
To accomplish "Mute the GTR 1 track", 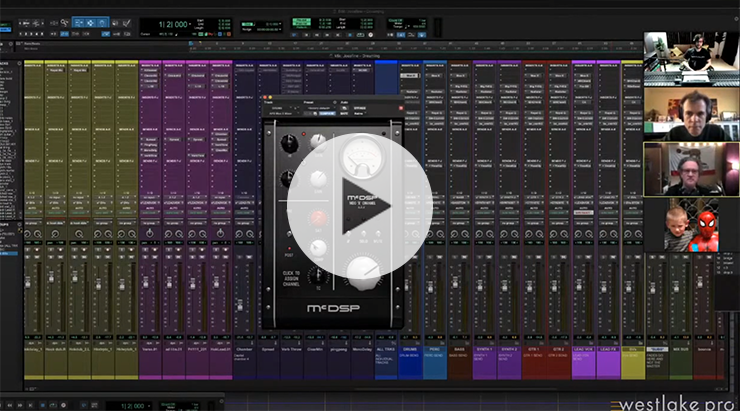I will coord(538,257).
